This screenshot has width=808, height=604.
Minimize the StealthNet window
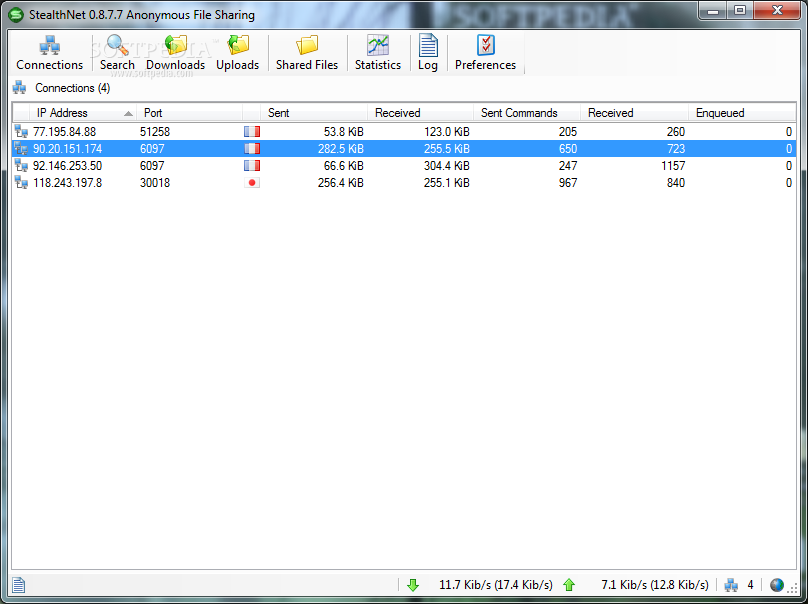pyautogui.click(x=713, y=10)
